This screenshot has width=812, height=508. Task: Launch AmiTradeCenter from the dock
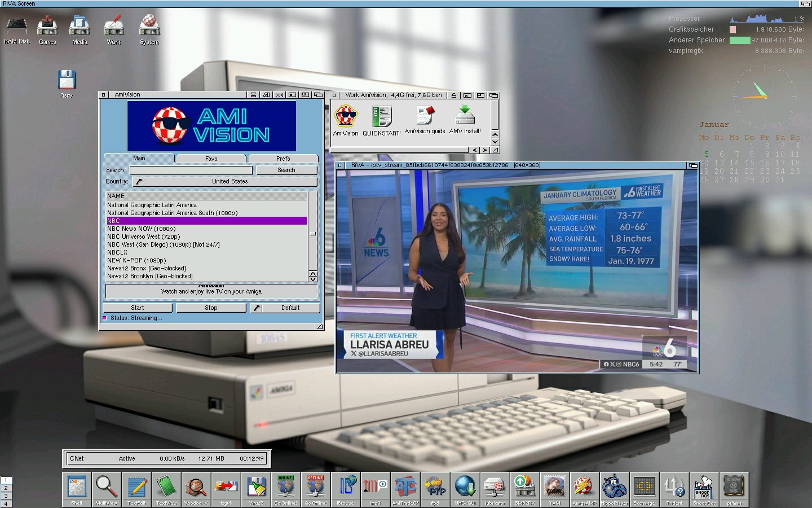405,489
